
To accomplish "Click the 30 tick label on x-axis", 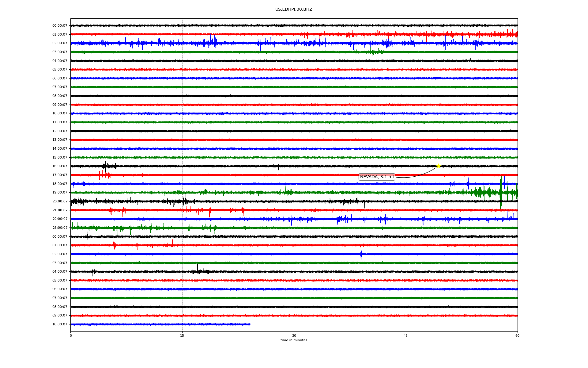I will click(294, 335).
